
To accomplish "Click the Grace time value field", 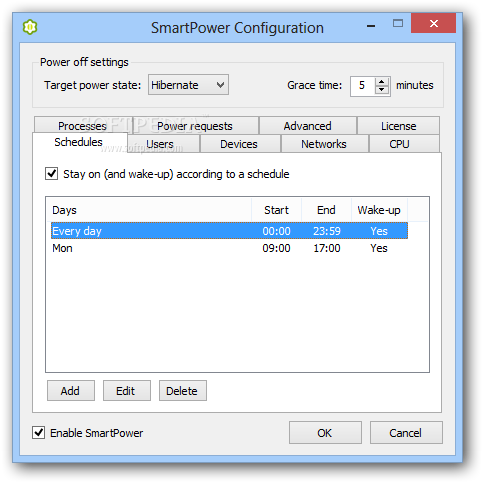I will pyautogui.click(x=362, y=86).
